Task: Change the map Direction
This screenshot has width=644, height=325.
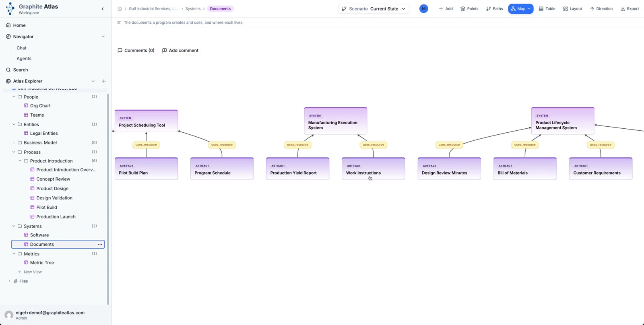Action: pos(601,9)
